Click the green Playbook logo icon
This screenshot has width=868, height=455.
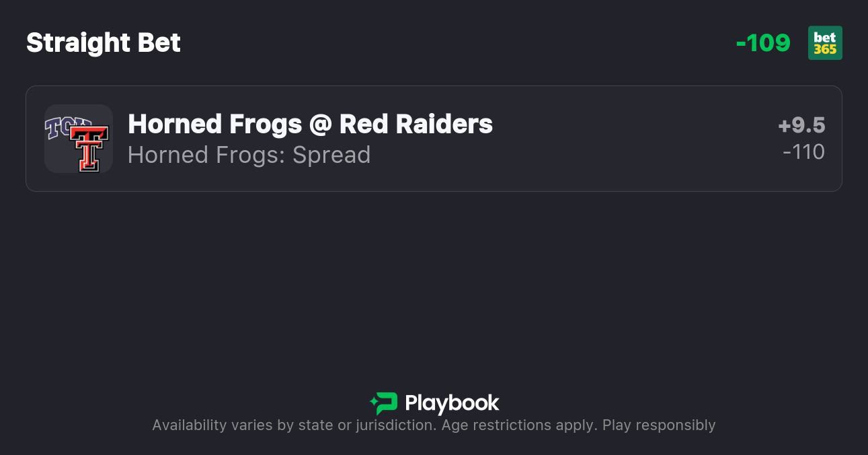tap(384, 403)
